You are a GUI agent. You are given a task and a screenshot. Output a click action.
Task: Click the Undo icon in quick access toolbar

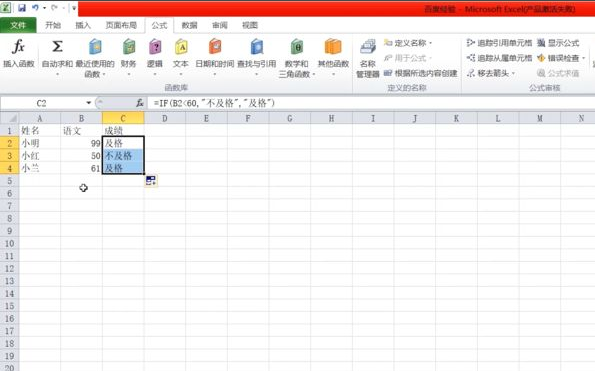pyautogui.click(x=35, y=8)
